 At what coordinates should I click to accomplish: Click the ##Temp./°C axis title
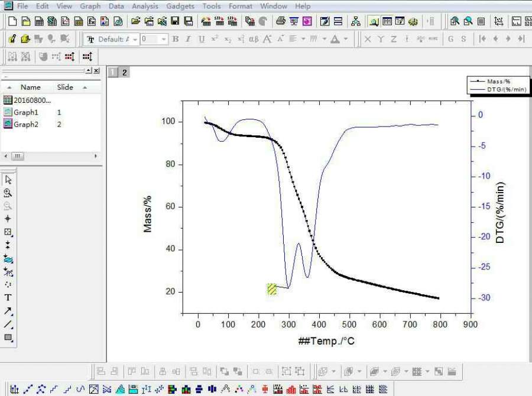[x=326, y=340]
